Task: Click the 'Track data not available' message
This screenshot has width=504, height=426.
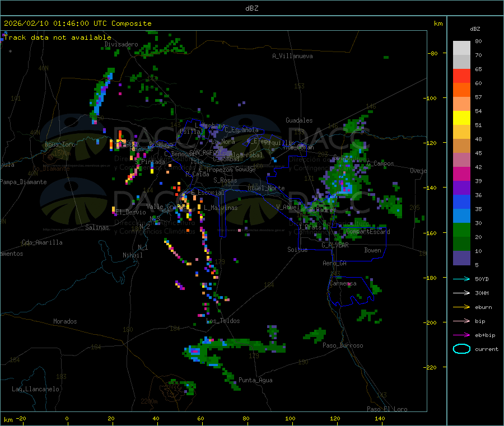Action: [x=58, y=38]
